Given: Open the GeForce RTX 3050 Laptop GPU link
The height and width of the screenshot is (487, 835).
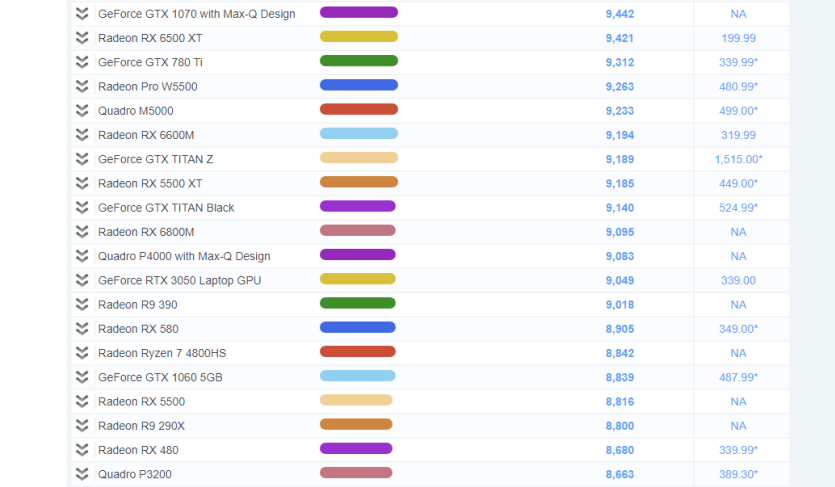Looking at the screenshot, I should [179, 280].
